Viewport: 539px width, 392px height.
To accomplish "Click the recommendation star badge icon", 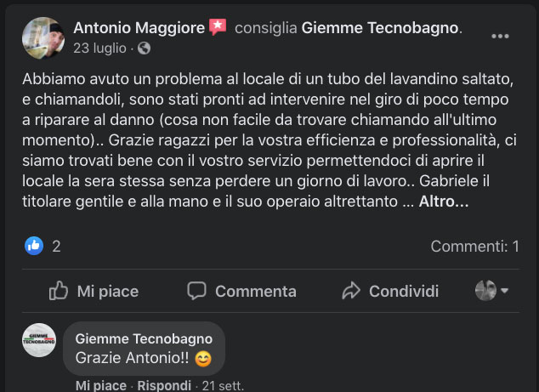I will (x=218, y=28).
